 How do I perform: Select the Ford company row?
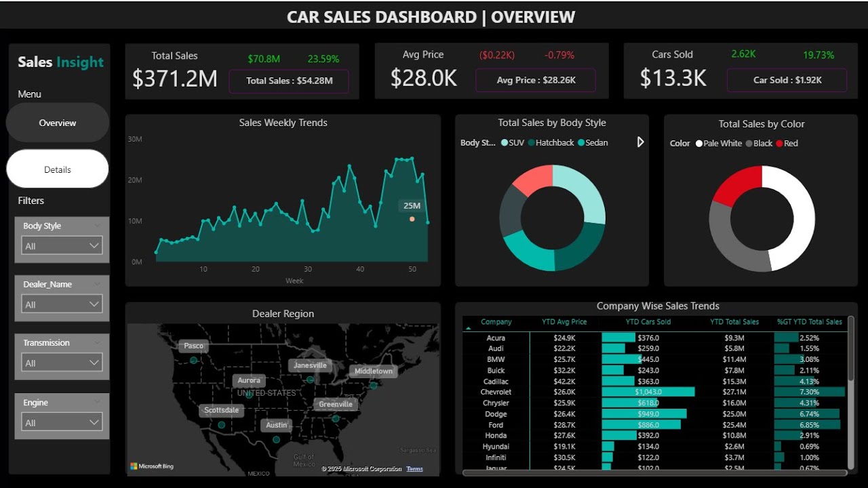tap(654, 424)
